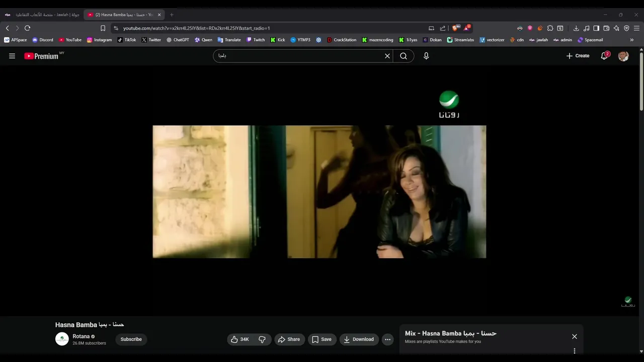Show hidden bookmarks with the double chevron
Screen dimensions: 644x362
coord(632,40)
